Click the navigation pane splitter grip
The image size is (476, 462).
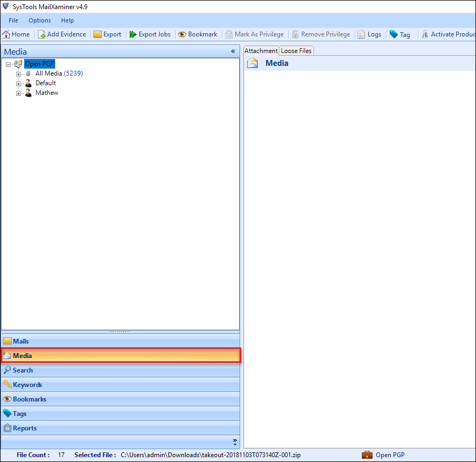click(x=120, y=332)
